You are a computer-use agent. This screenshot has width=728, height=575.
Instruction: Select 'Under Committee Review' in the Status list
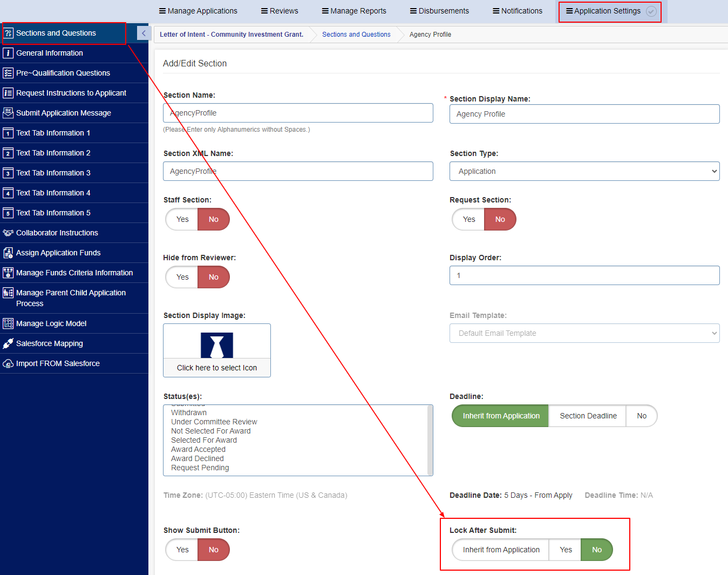pyautogui.click(x=214, y=422)
